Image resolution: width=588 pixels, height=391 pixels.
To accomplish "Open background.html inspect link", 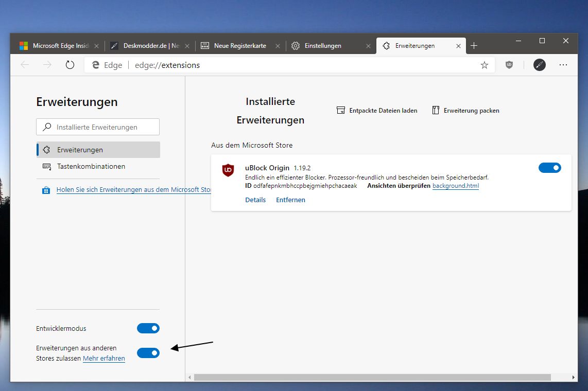I will tap(456, 186).
